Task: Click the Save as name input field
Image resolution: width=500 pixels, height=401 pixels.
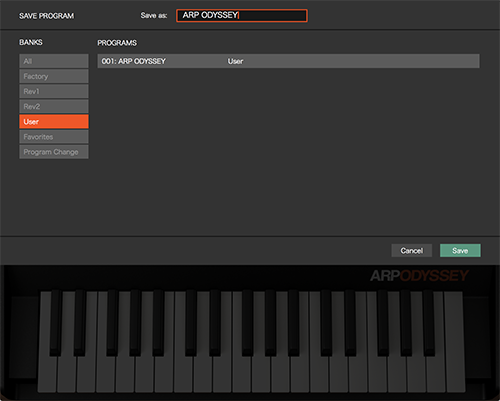Action: pos(242,16)
